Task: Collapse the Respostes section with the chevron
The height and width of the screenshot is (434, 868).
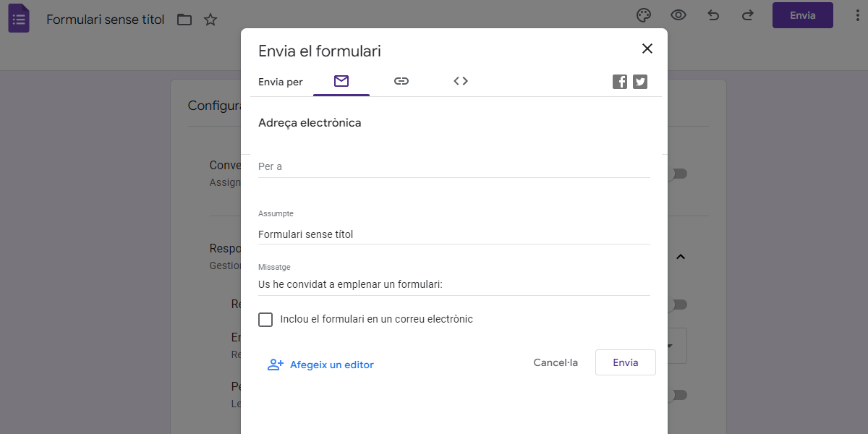Action: 680,257
